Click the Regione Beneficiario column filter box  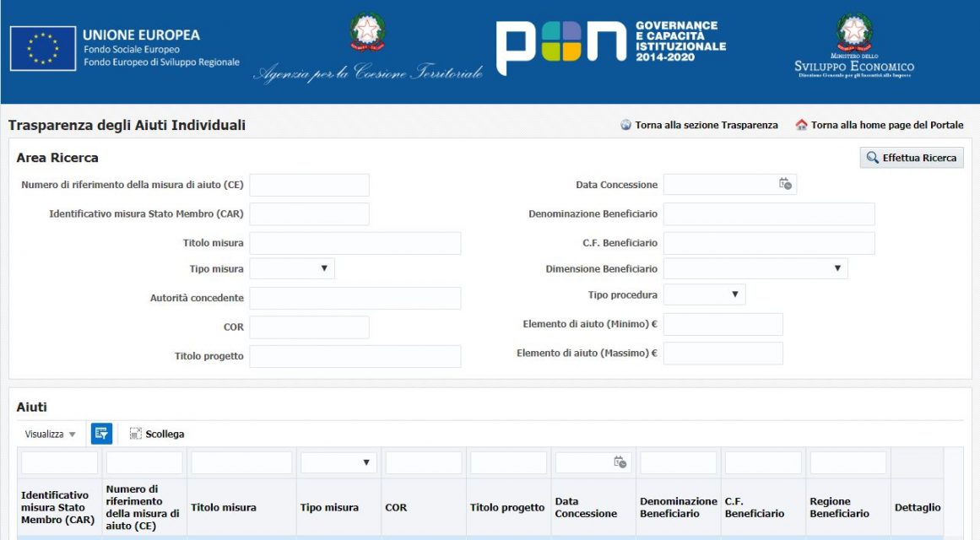(848, 463)
